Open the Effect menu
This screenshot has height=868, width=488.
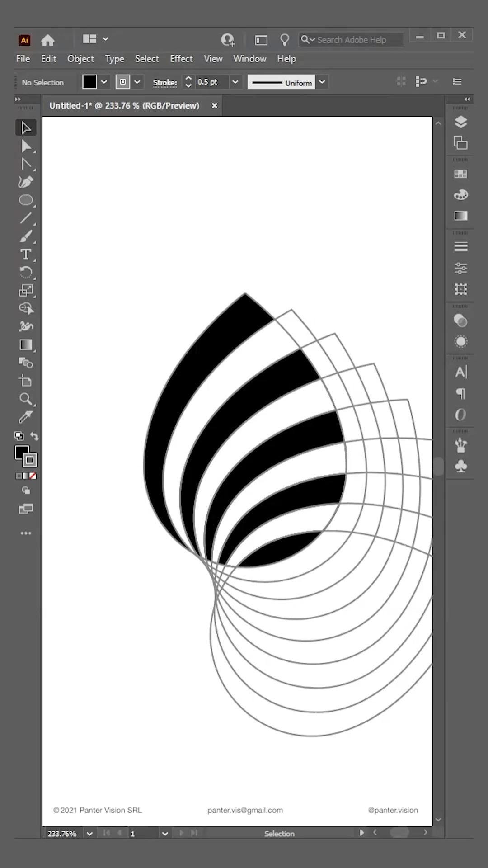tap(181, 59)
